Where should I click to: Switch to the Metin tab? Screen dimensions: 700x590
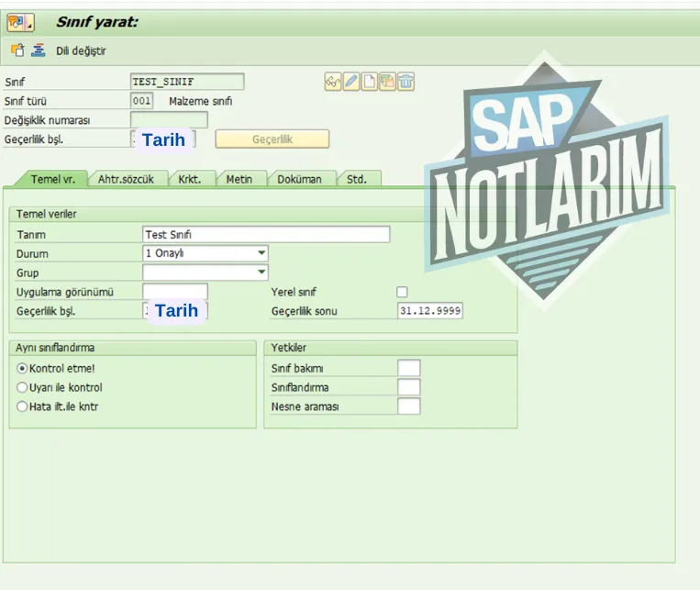coord(239,179)
